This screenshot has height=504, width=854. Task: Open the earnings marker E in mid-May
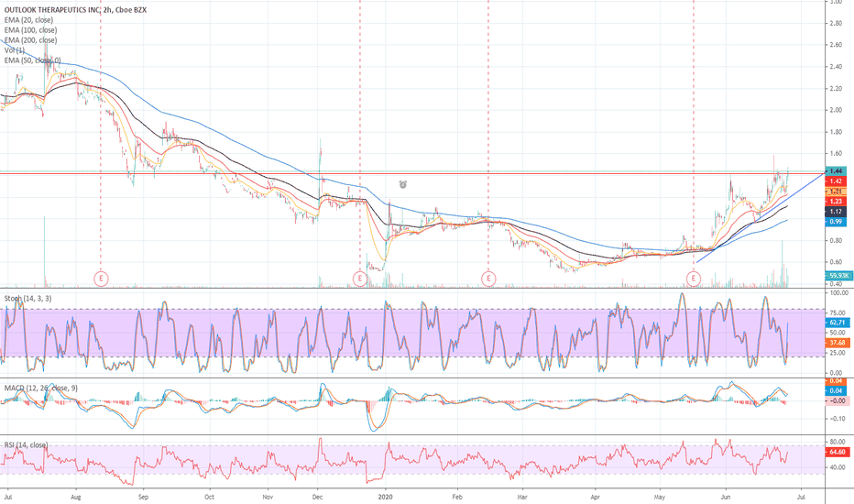tap(694, 279)
